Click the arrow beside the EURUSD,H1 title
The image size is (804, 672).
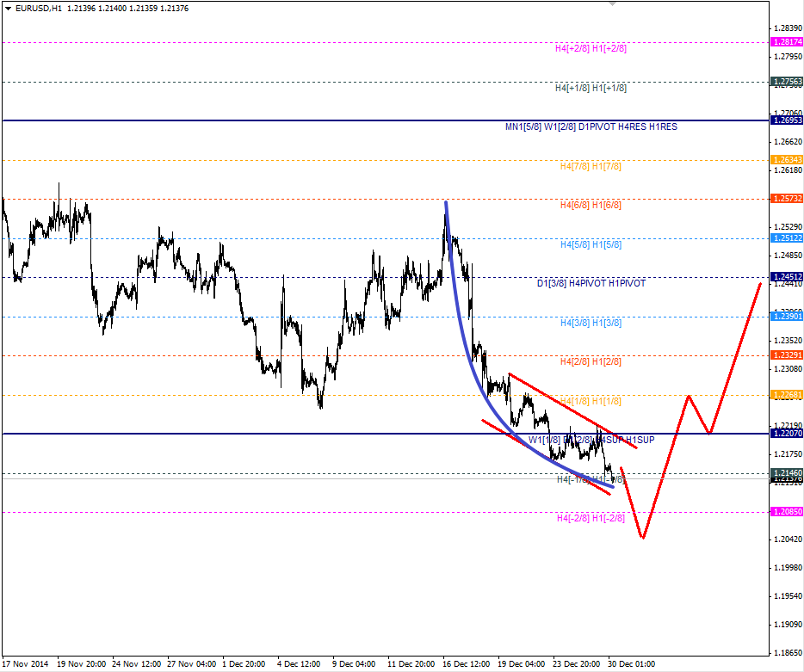(9, 8)
